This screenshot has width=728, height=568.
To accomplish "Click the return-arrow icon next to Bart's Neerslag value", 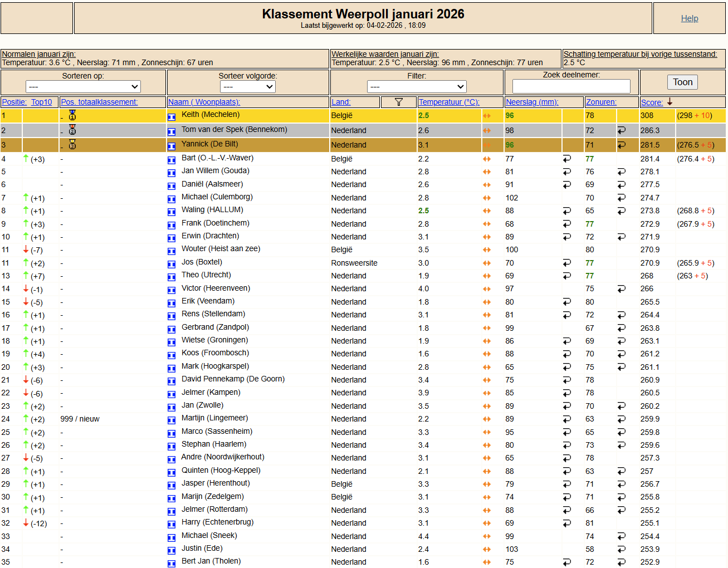I will (566, 159).
